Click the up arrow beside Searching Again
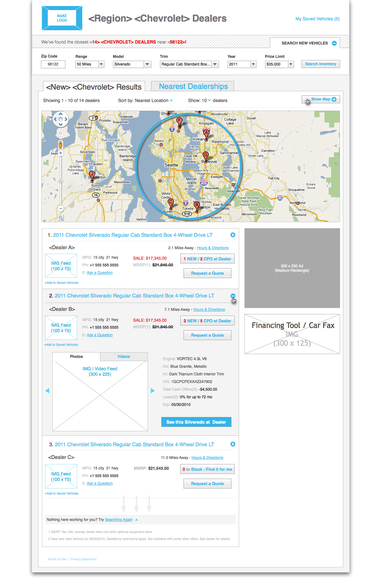381x588 pixels. tap(137, 520)
